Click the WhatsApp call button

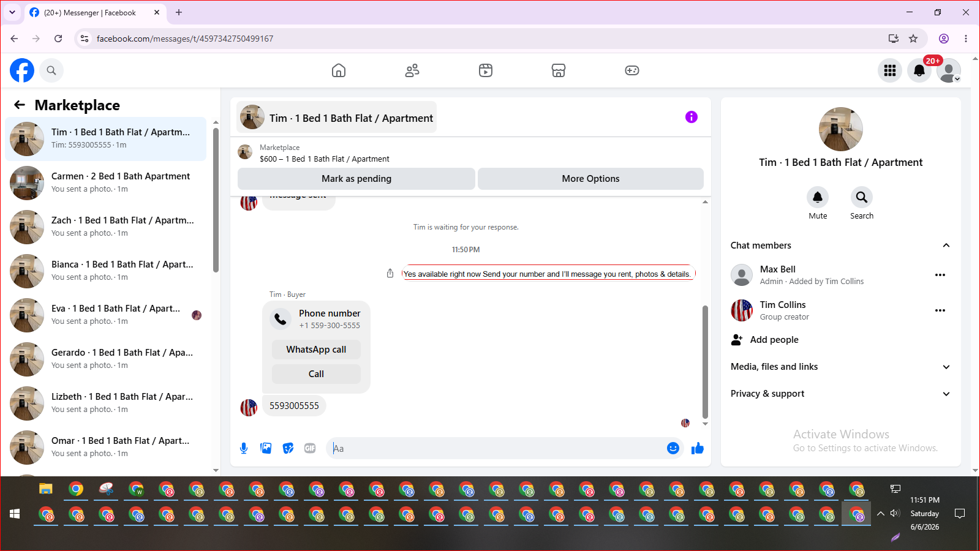(316, 350)
